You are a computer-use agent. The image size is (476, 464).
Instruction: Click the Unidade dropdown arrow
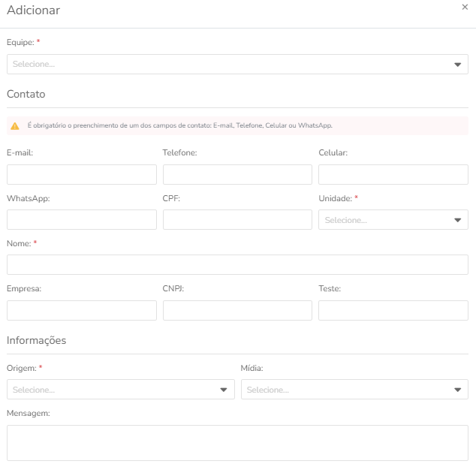pyautogui.click(x=457, y=220)
